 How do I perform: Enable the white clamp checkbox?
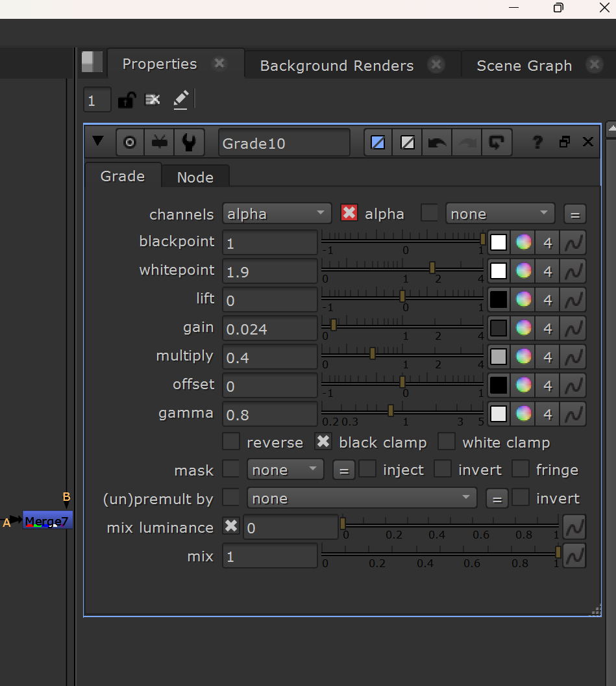[x=447, y=442]
